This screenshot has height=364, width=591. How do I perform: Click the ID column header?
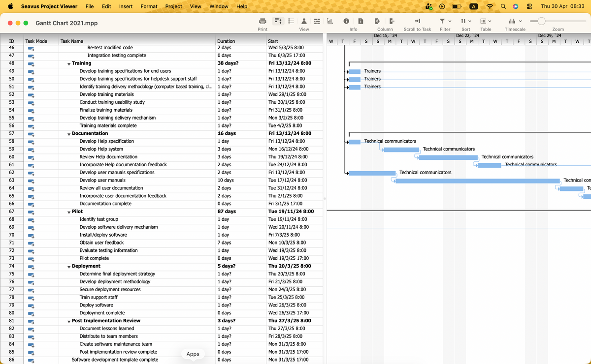(x=11, y=41)
